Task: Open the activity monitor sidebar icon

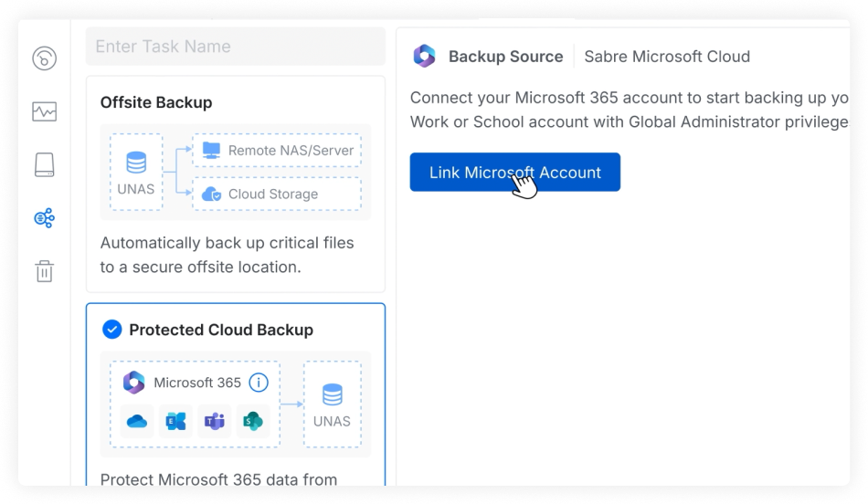Action: tap(44, 112)
